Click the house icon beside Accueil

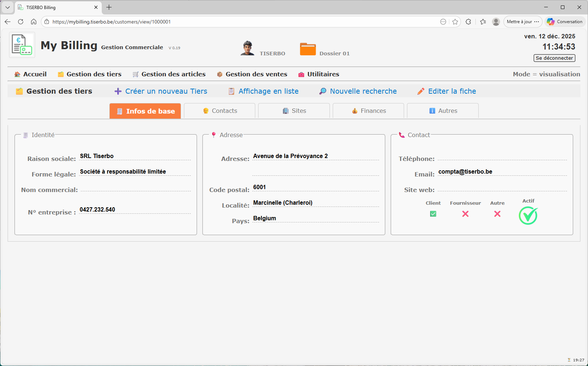(17, 74)
